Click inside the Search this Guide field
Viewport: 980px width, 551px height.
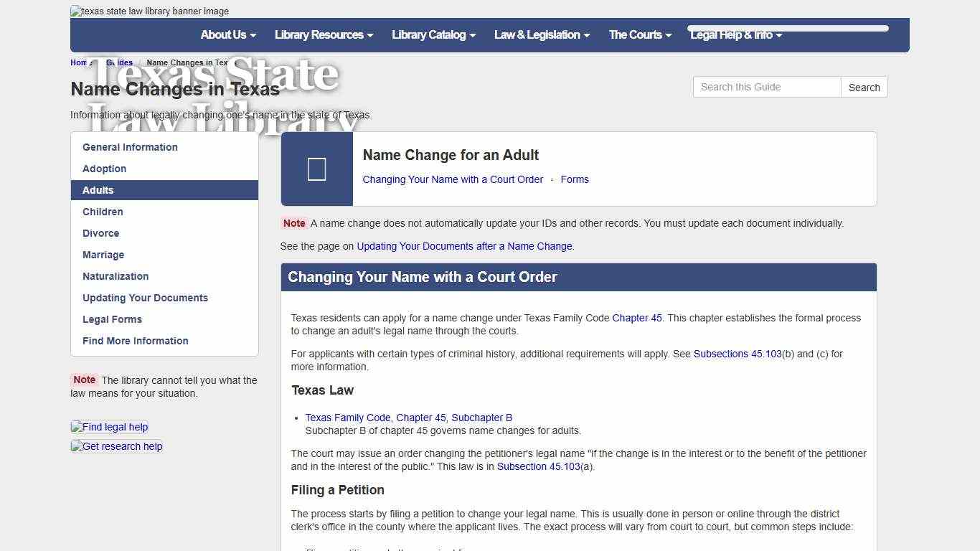point(766,87)
